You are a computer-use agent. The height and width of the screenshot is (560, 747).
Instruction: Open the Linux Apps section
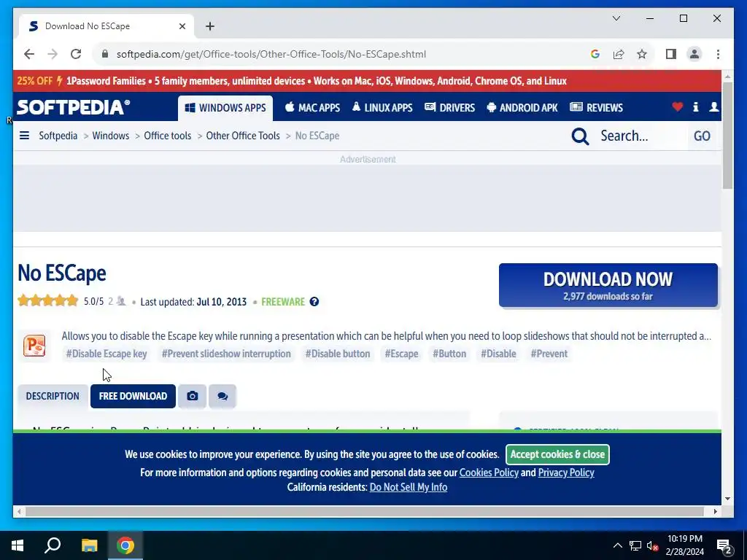point(382,108)
